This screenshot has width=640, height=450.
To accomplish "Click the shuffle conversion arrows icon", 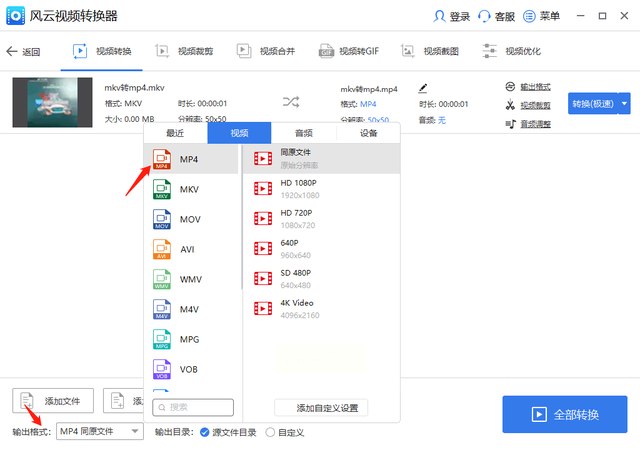I will [291, 102].
